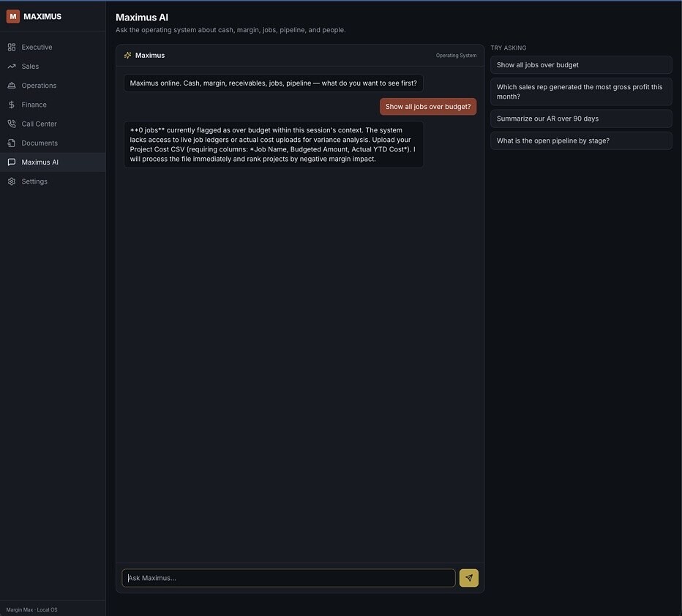
Task: Click the page subtitle about cash, margin, jobs
Action: 231,30
